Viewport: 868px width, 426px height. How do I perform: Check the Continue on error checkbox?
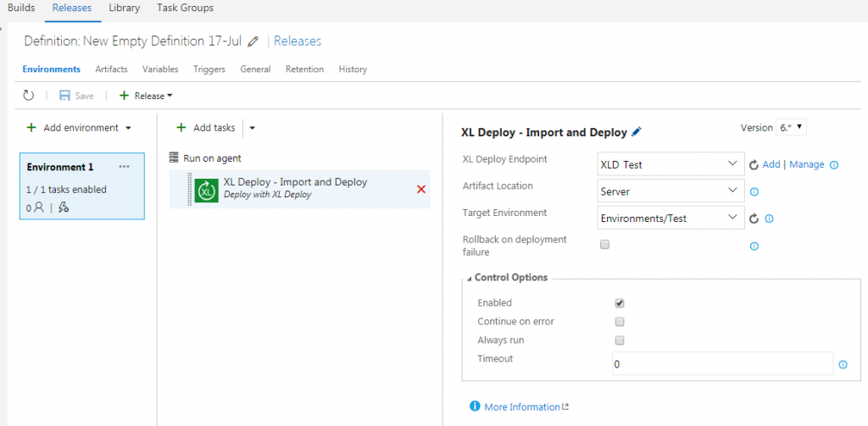[620, 322]
